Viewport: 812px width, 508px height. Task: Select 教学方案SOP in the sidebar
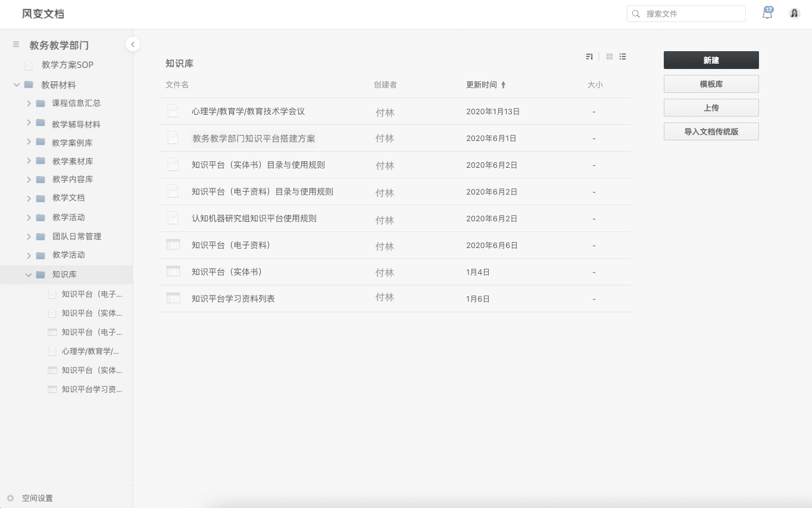(67, 65)
